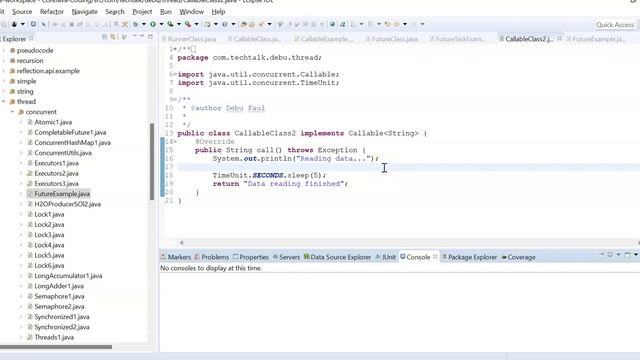Toggle folding of imports at line 6
This screenshot has height=360, width=640.
[175, 74]
